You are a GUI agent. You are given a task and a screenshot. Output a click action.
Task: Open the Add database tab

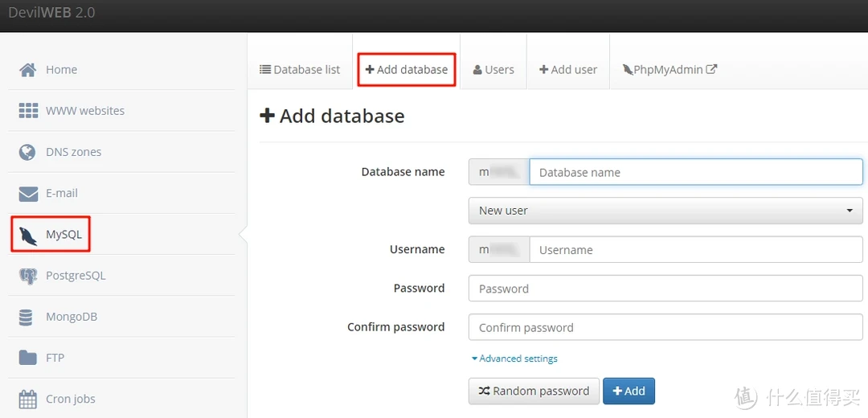(407, 70)
